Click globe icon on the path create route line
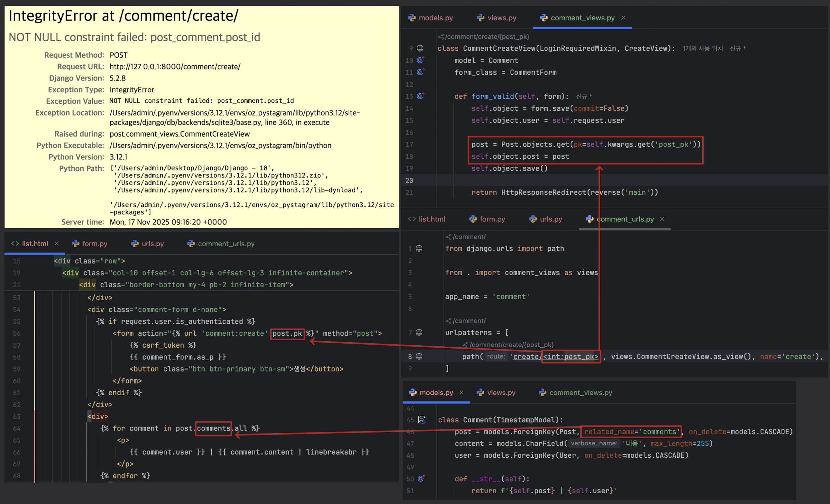The image size is (830, 504). click(419, 356)
